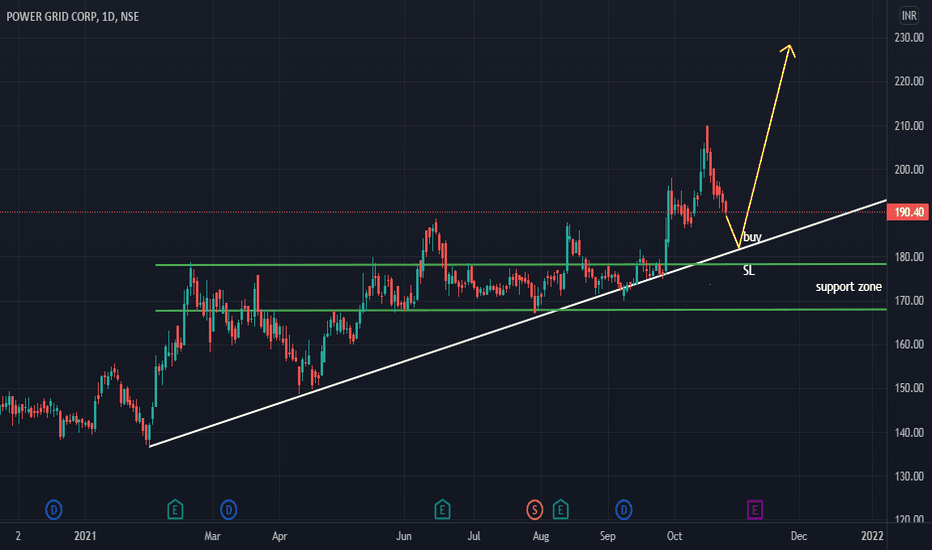The height and width of the screenshot is (550, 932).
Task: Open the green E earnings marker in June
Action: pos(442,510)
